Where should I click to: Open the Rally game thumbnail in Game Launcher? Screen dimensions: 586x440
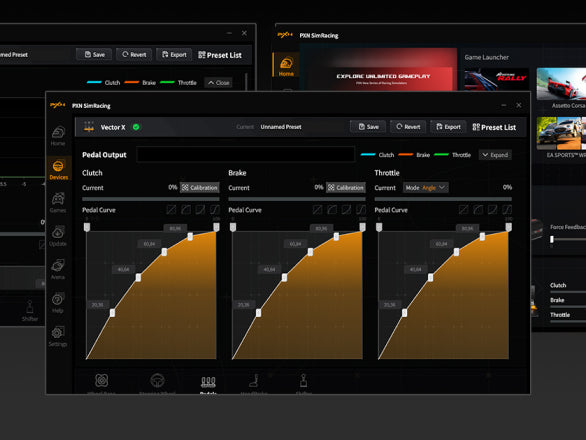pyautogui.click(x=496, y=80)
